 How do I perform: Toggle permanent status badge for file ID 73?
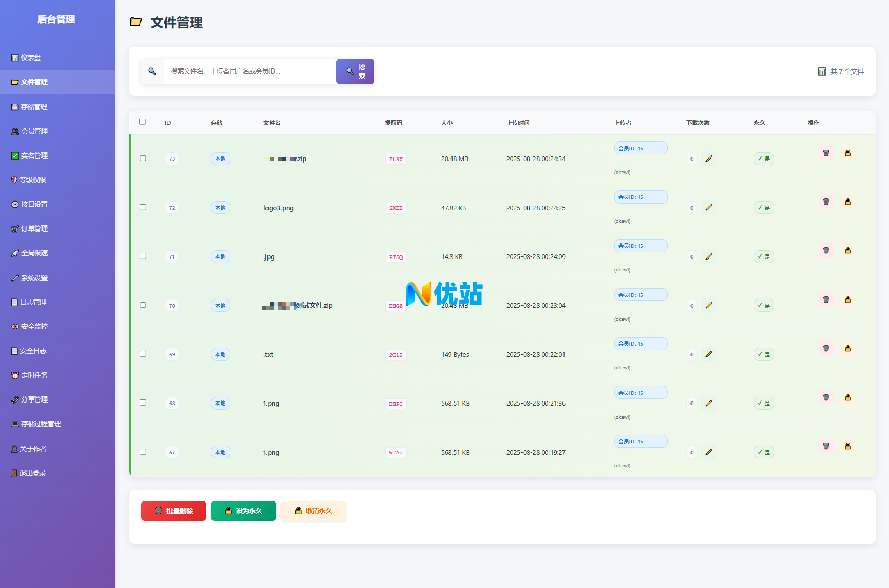click(764, 159)
